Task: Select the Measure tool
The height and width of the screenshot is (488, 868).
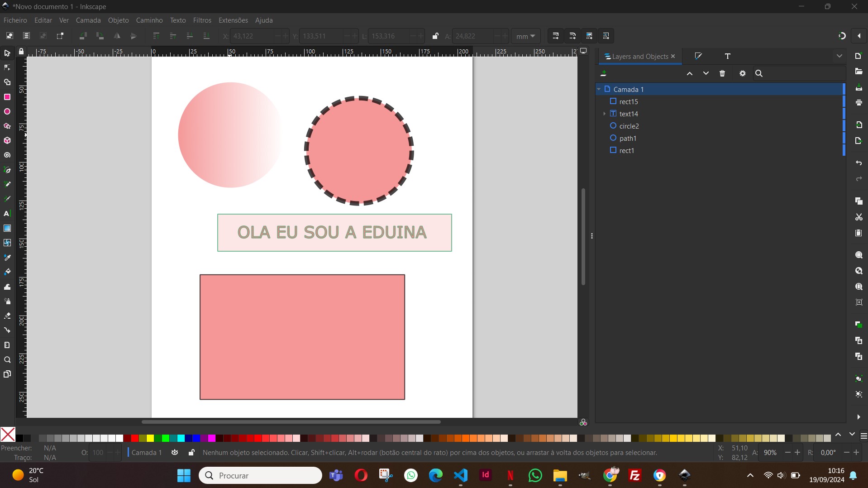Action: tap(7, 345)
